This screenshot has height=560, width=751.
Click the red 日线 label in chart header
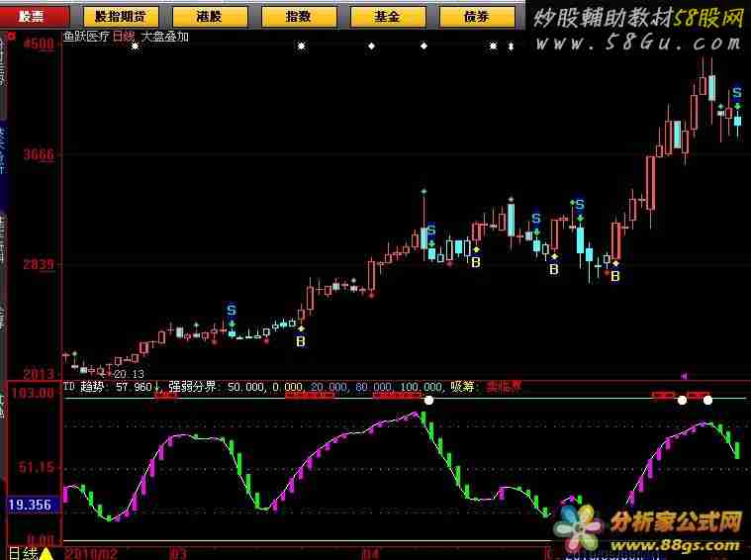tap(124, 37)
